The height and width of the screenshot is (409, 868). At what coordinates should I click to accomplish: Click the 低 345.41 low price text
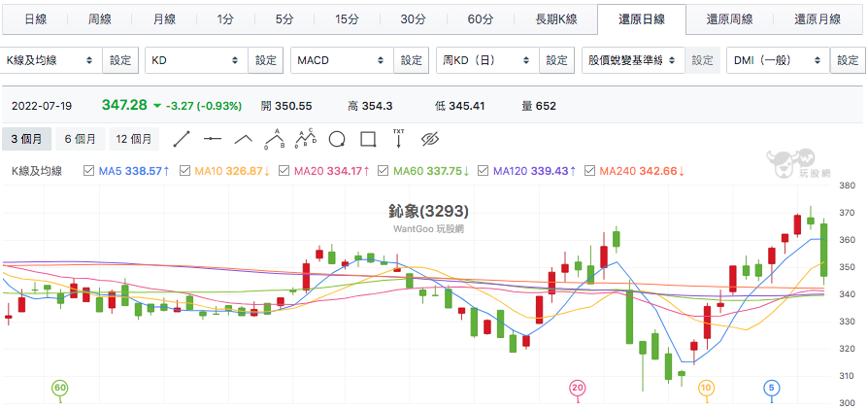459,106
